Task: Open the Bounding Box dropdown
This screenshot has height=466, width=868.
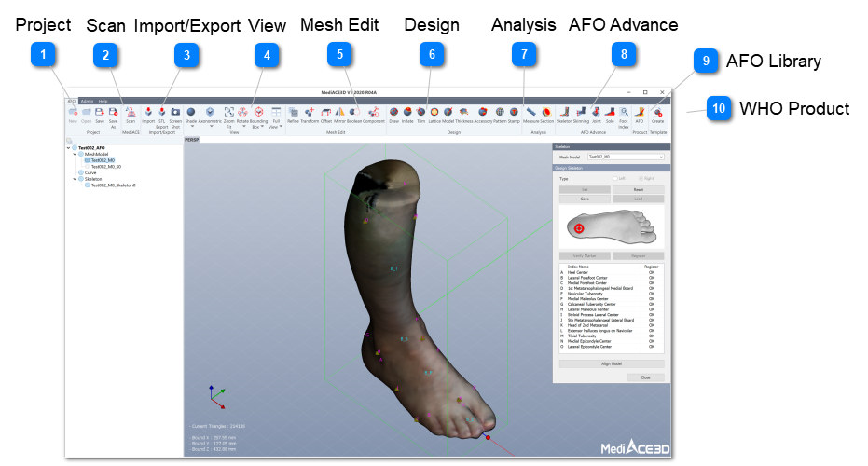Action: coord(262,126)
